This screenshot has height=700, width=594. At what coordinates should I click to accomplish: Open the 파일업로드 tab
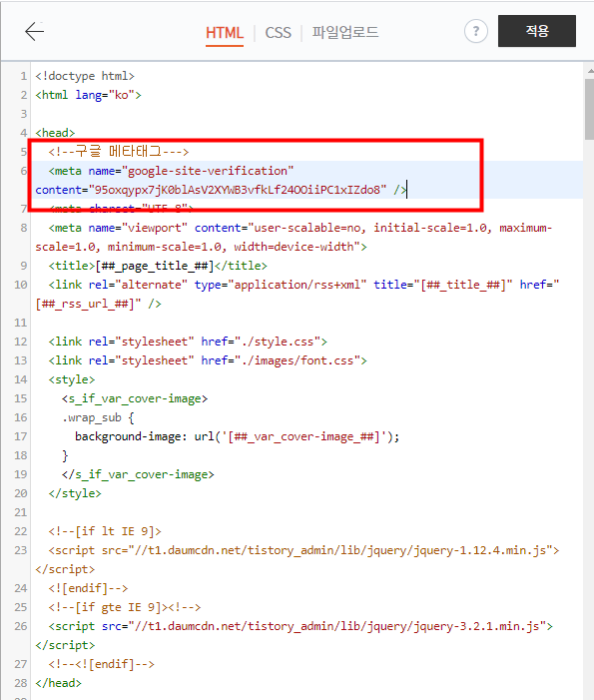pos(345,32)
